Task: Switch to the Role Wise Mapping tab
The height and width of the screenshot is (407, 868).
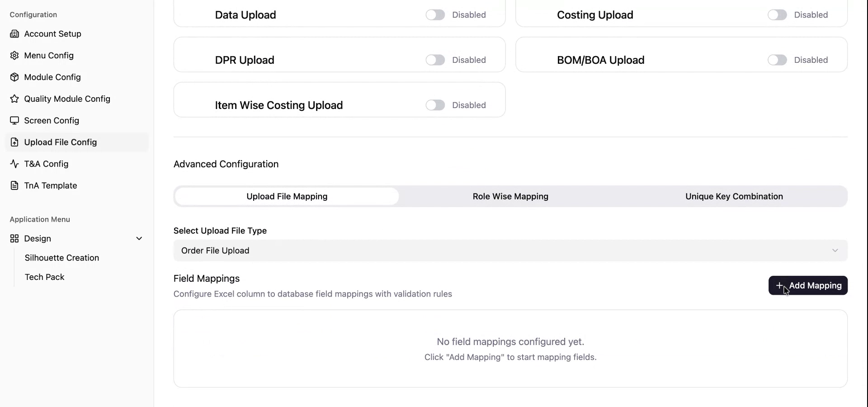Action: (510, 197)
